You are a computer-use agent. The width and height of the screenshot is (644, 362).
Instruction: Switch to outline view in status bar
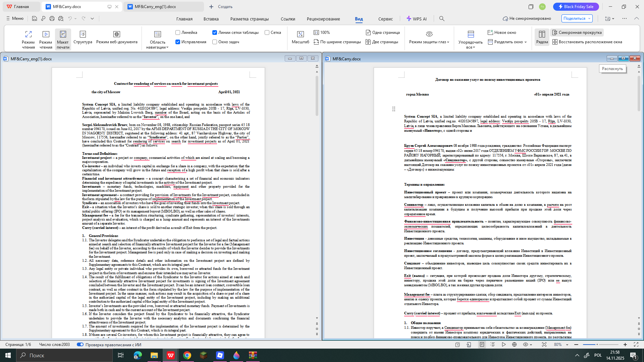coord(492,345)
